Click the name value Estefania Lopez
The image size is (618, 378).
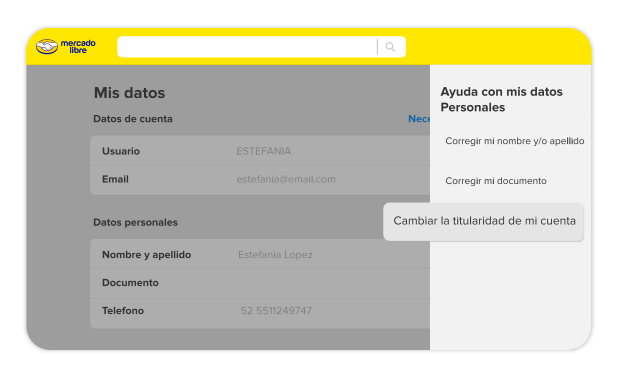(275, 255)
